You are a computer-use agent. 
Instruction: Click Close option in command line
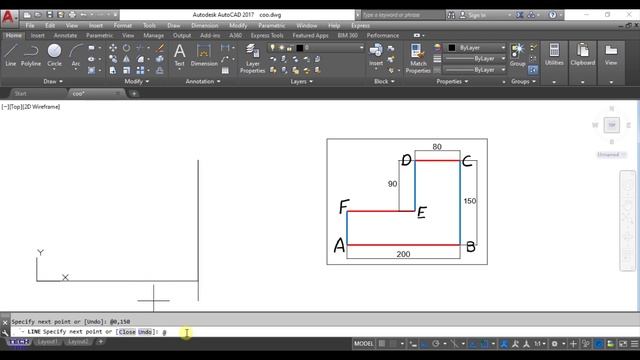click(127, 332)
